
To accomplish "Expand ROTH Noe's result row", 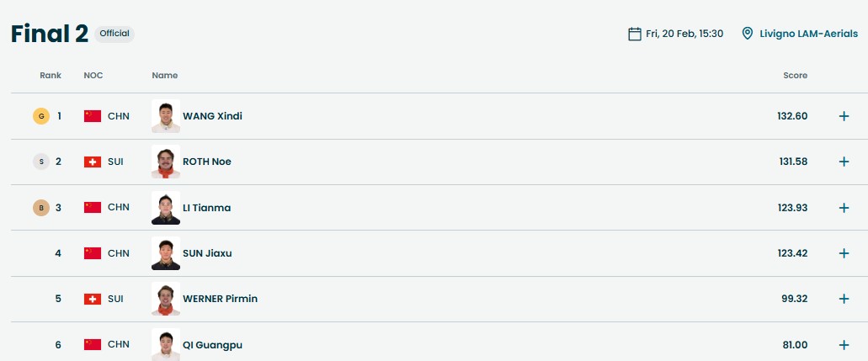I will pyautogui.click(x=844, y=162).
